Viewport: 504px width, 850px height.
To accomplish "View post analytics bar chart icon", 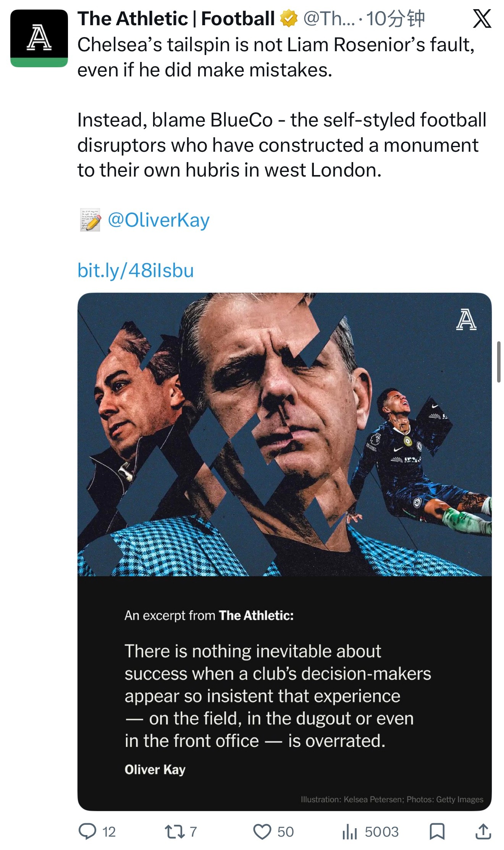I will click(349, 831).
